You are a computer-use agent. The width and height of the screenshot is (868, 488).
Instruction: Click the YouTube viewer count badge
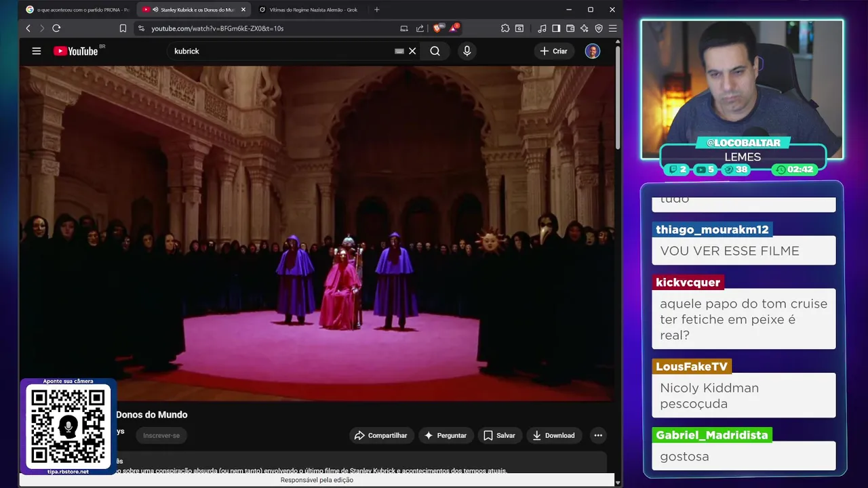[706, 169]
